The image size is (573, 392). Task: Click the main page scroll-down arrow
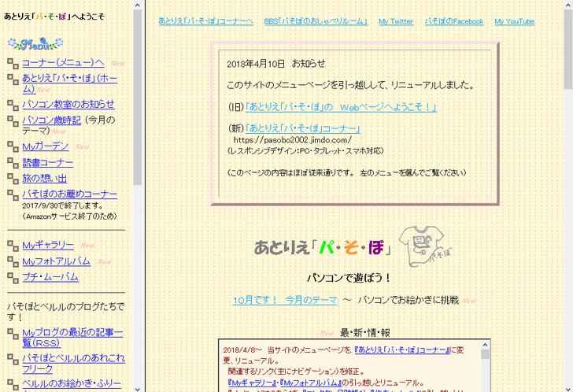pos(567,386)
